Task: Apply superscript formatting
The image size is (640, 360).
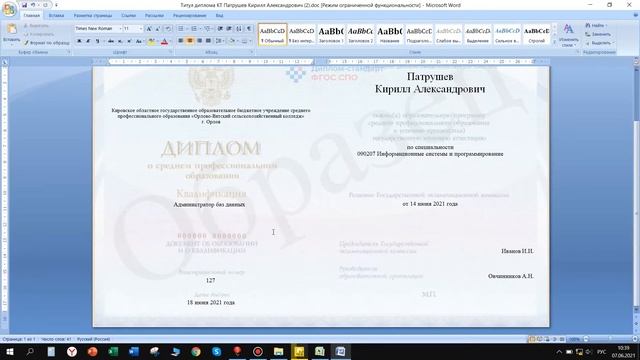Action: tap(129, 41)
